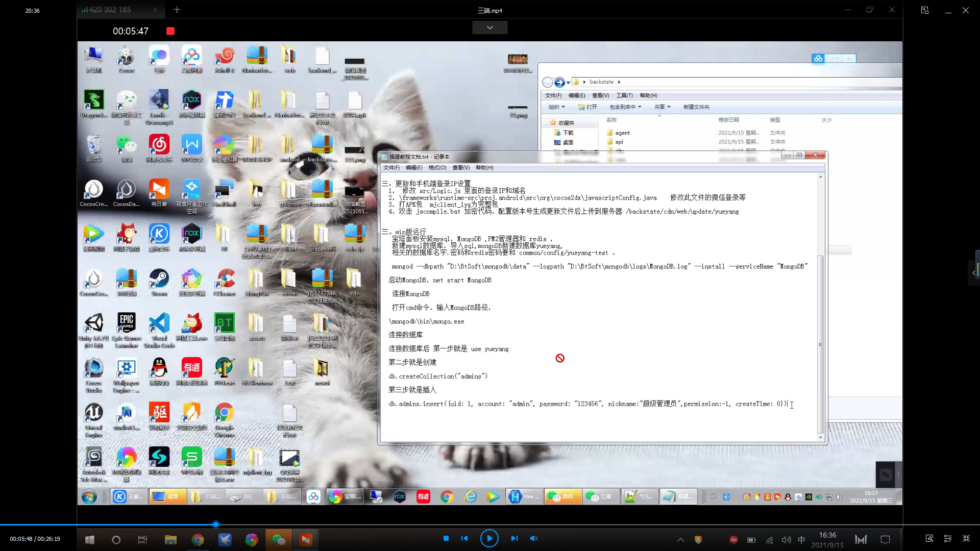Open the CCleaner desktop icon
980x551 pixels.
pyautogui.click(x=225, y=283)
